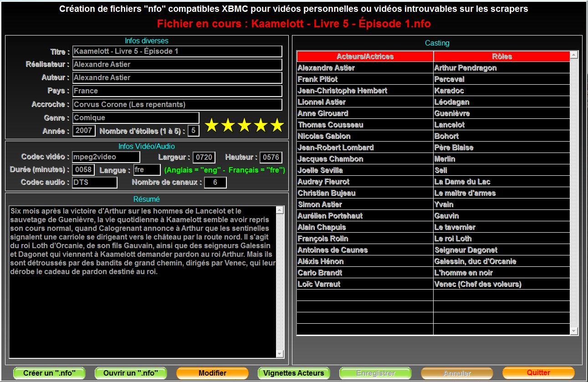The width and height of the screenshot is (588, 382).
Task: Click role cell Perceval
Action: click(502, 79)
